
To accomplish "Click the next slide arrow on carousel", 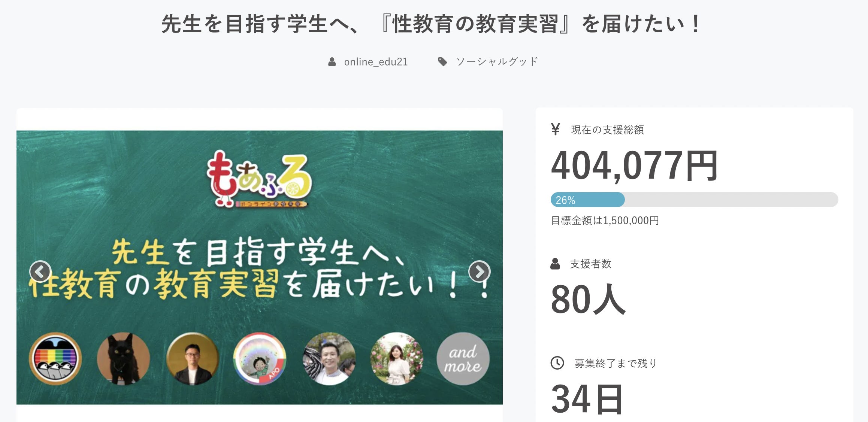I will 479,271.
